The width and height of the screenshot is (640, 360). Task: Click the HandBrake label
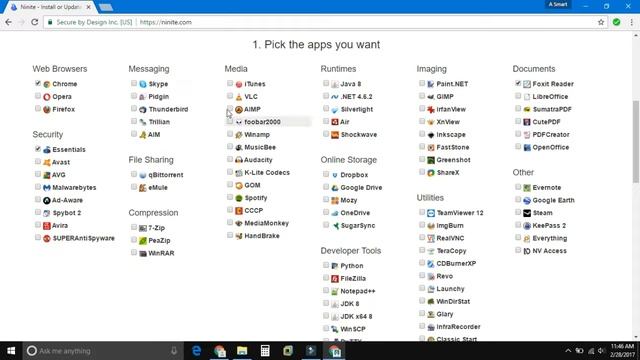pyautogui.click(x=262, y=236)
